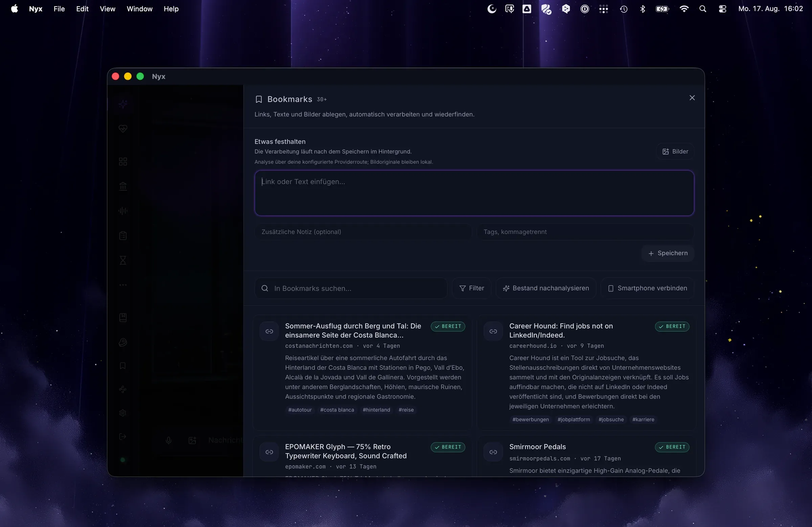This screenshot has width=812, height=527.
Task: Click the link icon of the Career Hound bookmark
Action: point(493,331)
